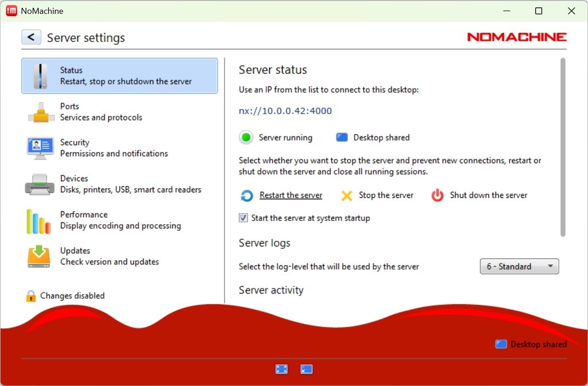Choose Shut down the server
Screen dimensions: 588x386
488,195
